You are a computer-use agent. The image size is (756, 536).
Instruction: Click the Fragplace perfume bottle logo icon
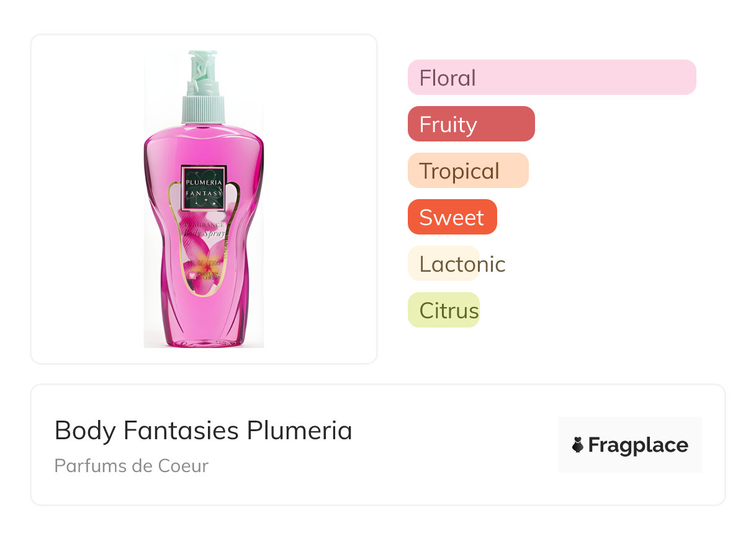(x=578, y=445)
